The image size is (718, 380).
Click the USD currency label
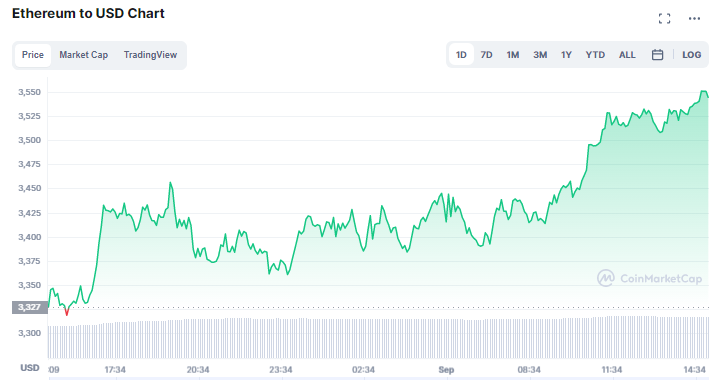click(x=30, y=368)
